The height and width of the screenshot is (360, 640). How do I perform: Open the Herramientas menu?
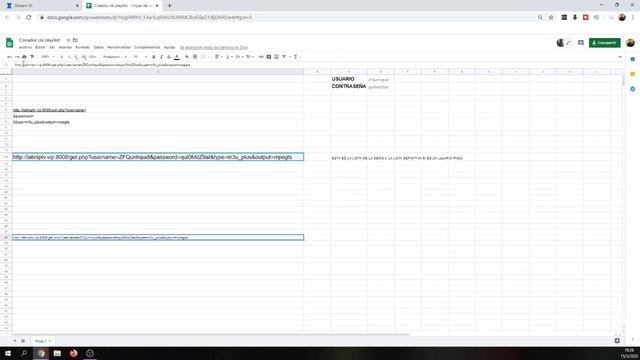pos(119,47)
